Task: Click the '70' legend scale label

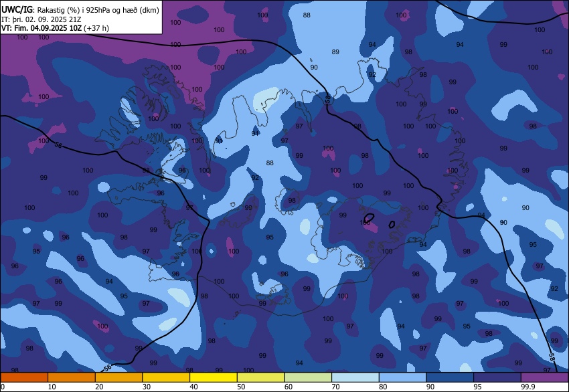Action: coord(335,387)
